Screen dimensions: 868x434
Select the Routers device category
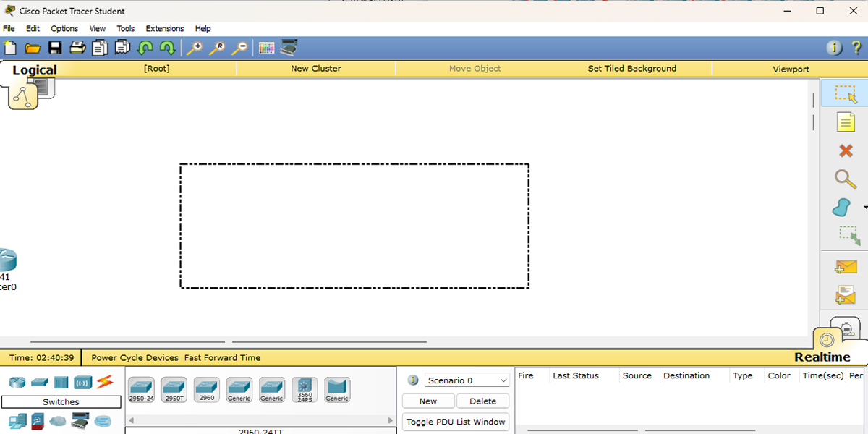pos(17,382)
